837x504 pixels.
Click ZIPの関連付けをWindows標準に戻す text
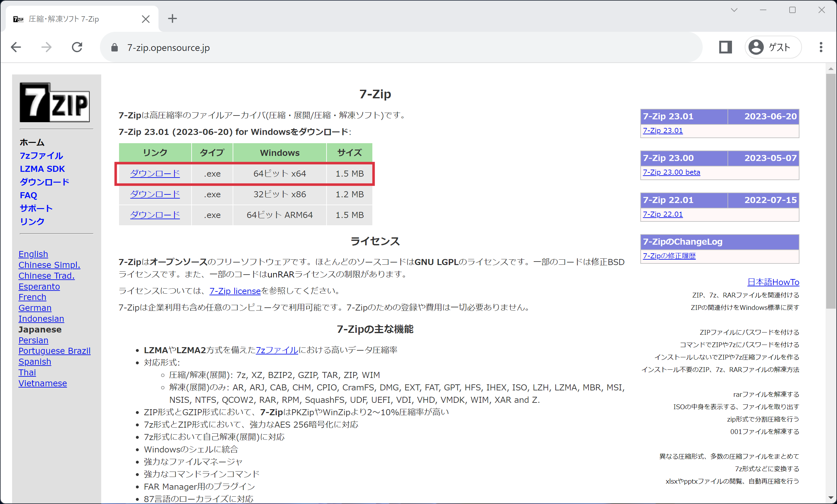tap(745, 308)
